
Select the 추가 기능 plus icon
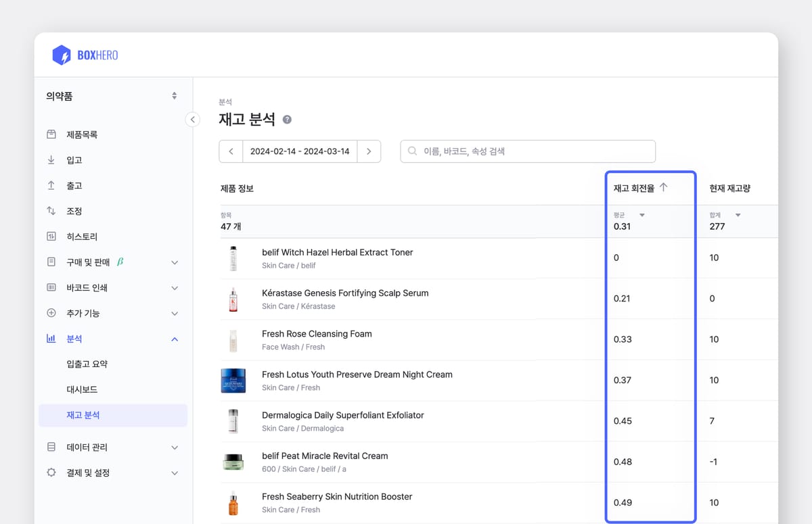[51, 313]
